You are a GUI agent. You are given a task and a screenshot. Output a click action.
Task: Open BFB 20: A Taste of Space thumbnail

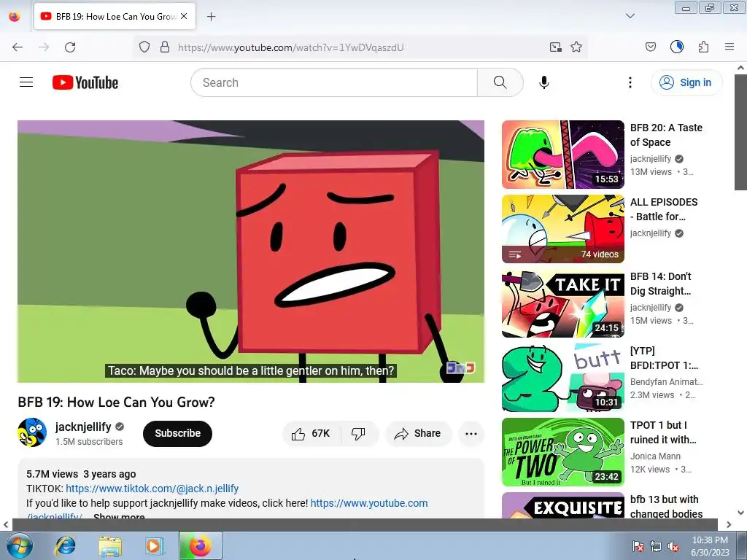click(x=563, y=155)
